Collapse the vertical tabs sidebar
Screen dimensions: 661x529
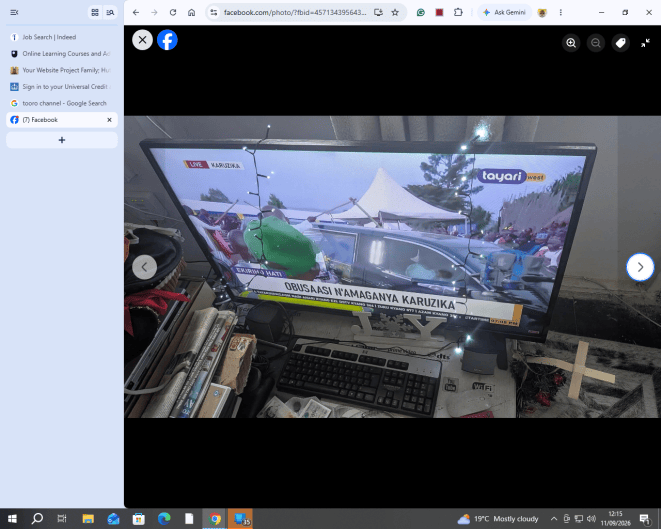click(x=14, y=12)
